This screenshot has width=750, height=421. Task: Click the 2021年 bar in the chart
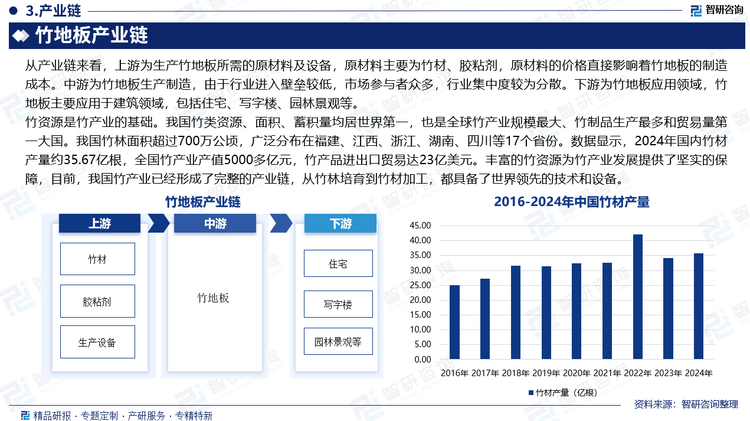[x=607, y=311]
